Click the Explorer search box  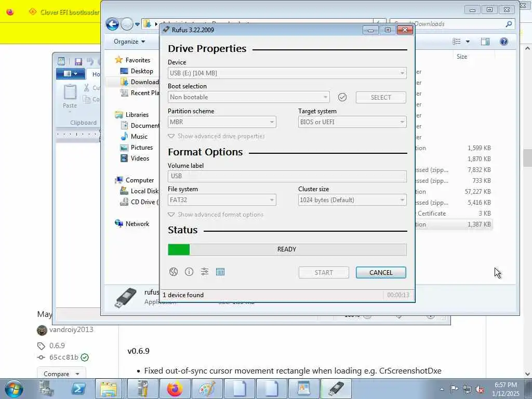pos(453,24)
